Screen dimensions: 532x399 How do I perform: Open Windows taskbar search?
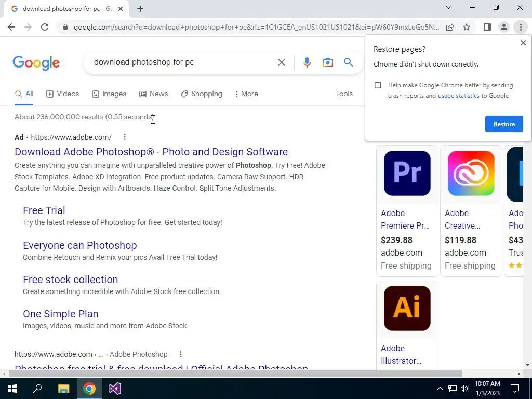pos(37,389)
